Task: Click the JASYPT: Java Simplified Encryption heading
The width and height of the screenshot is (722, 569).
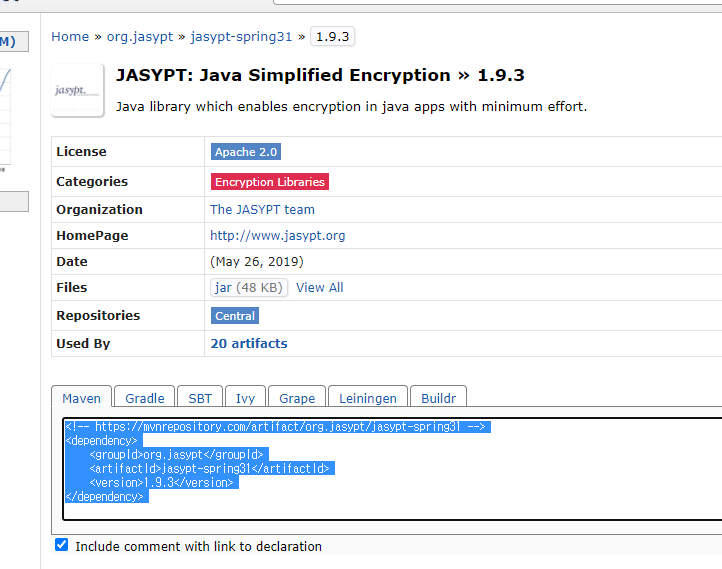Action: point(320,75)
